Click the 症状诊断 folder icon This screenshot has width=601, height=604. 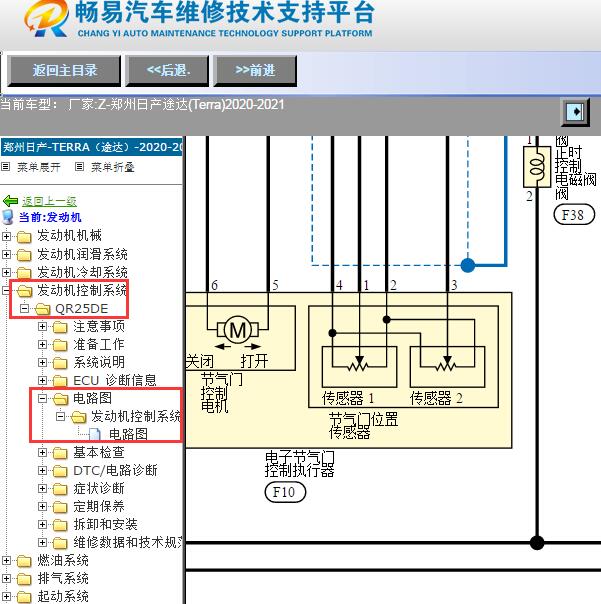[x=60, y=489]
